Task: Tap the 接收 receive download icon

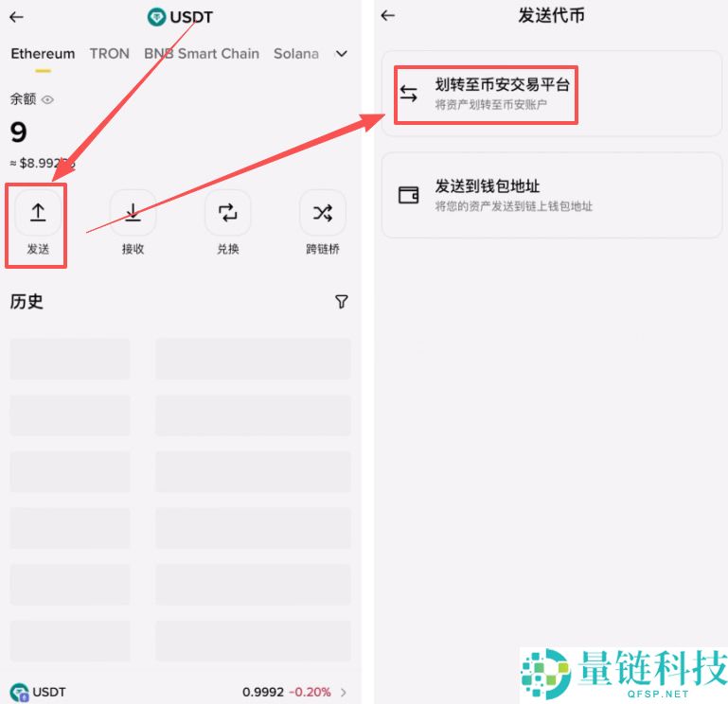Action: tap(133, 213)
